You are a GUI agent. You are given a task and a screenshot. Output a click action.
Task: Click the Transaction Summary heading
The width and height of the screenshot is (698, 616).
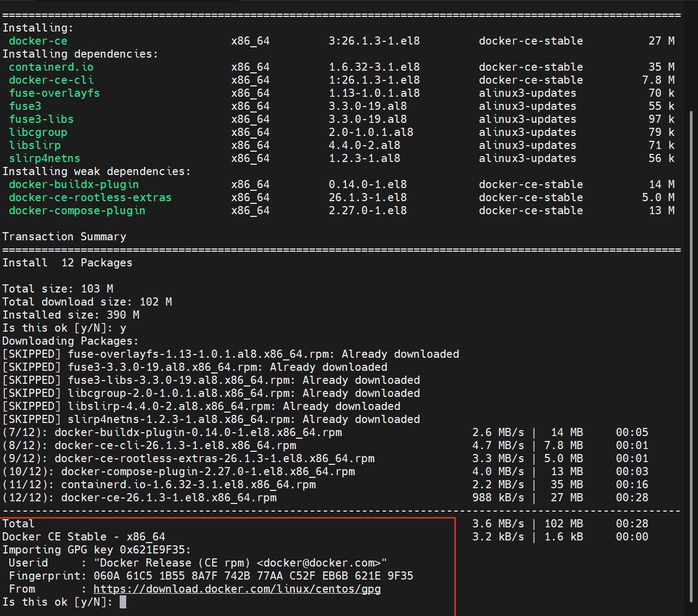coord(64,237)
